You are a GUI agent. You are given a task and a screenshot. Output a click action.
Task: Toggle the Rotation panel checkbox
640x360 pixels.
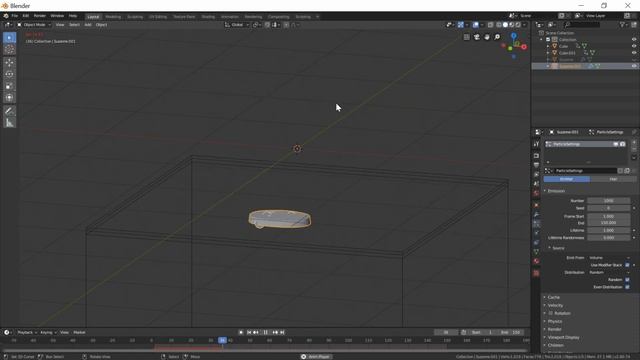point(551,313)
